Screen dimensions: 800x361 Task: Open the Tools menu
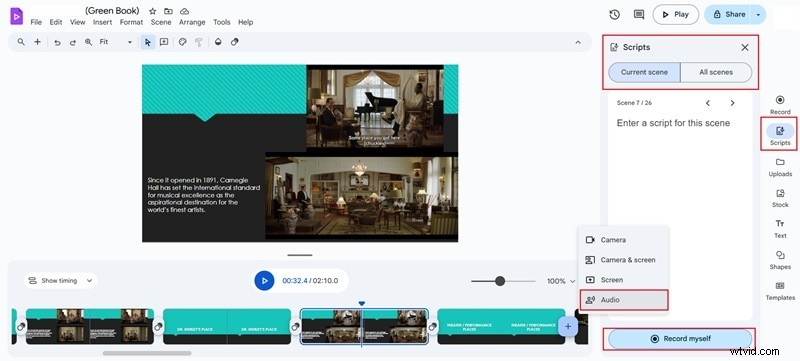point(222,22)
